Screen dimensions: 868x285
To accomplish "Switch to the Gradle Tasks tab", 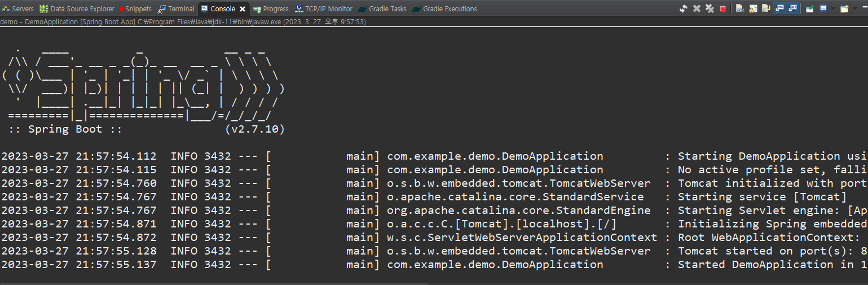I will (382, 8).
